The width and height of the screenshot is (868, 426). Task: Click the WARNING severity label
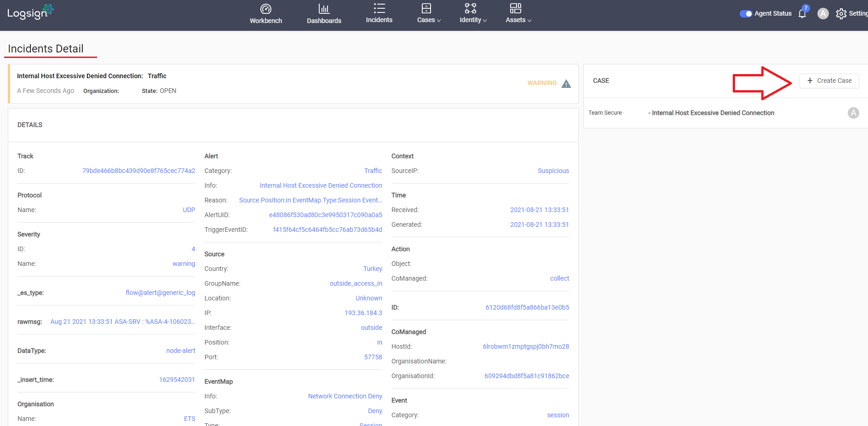coord(542,83)
